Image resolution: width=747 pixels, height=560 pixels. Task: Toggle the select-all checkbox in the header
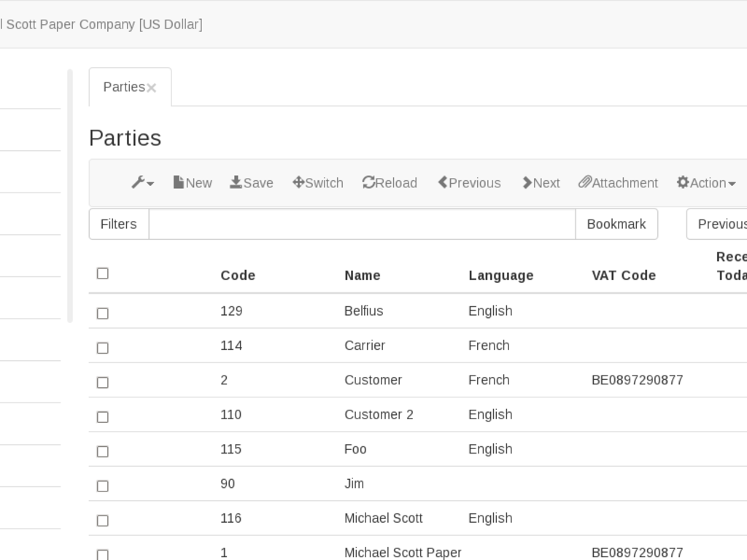(x=102, y=273)
